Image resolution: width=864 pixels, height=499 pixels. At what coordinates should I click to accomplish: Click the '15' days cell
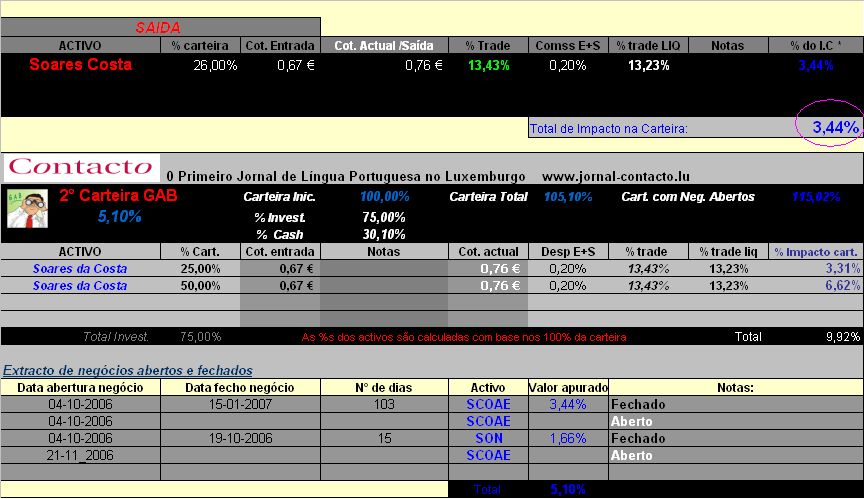click(384, 438)
